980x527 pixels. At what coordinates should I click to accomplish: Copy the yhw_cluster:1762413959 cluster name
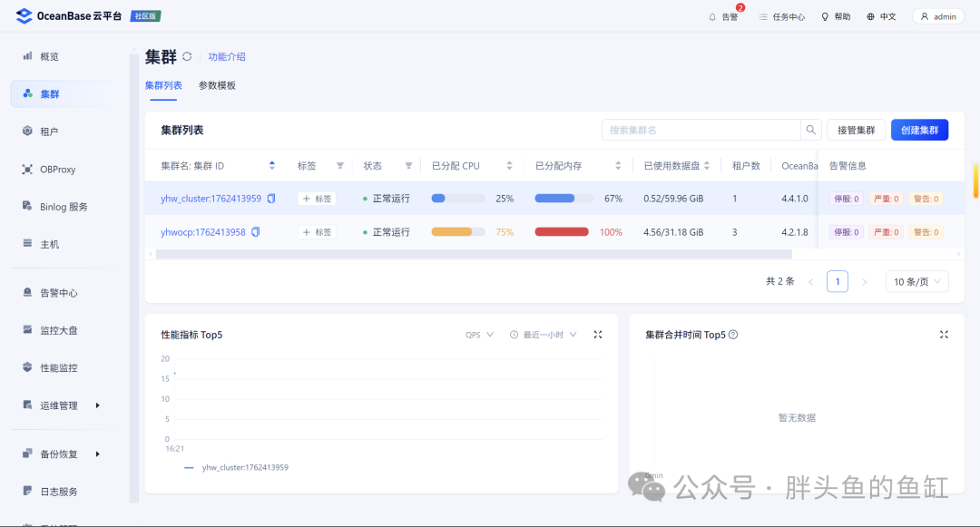coord(271,199)
